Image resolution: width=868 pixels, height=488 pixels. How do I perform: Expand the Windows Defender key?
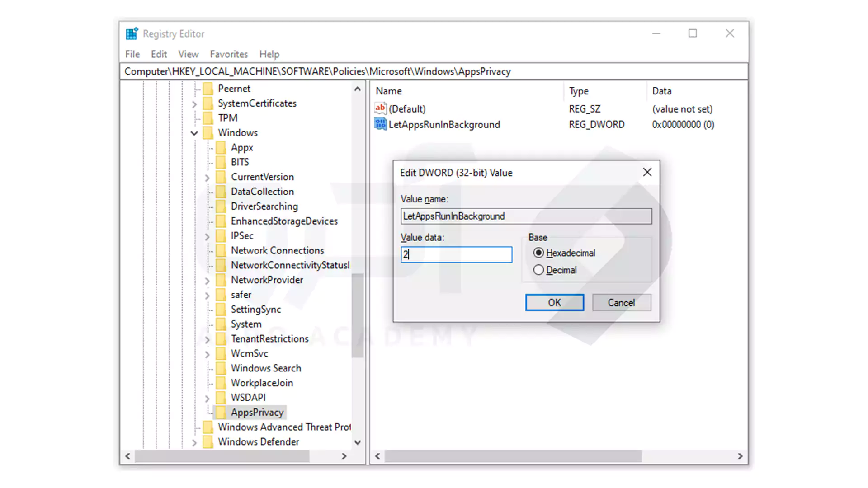click(x=194, y=443)
